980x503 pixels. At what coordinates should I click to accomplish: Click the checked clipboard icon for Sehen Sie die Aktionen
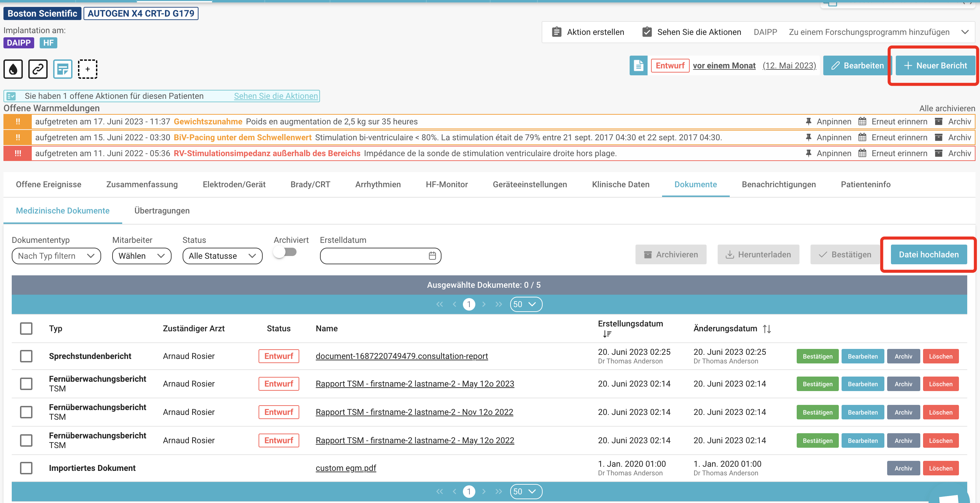coord(647,32)
